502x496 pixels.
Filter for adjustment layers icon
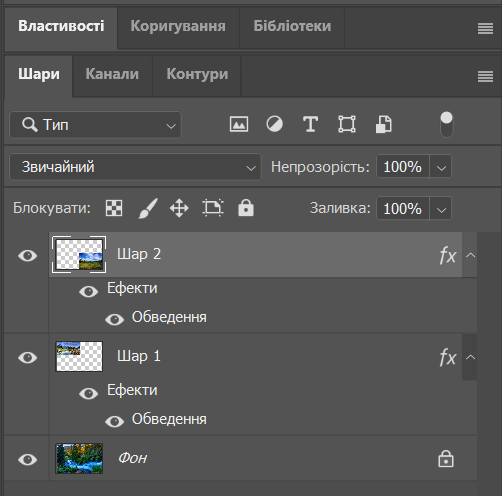click(x=274, y=124)
